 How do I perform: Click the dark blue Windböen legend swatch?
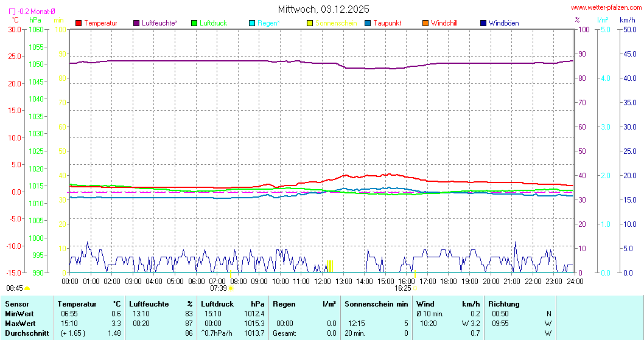[x=483, y=23]
